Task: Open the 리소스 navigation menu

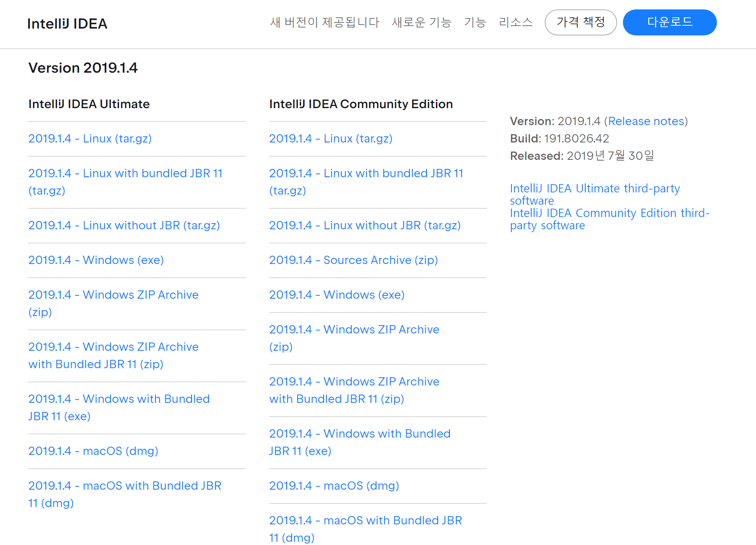Action: [x=515, y=22]
